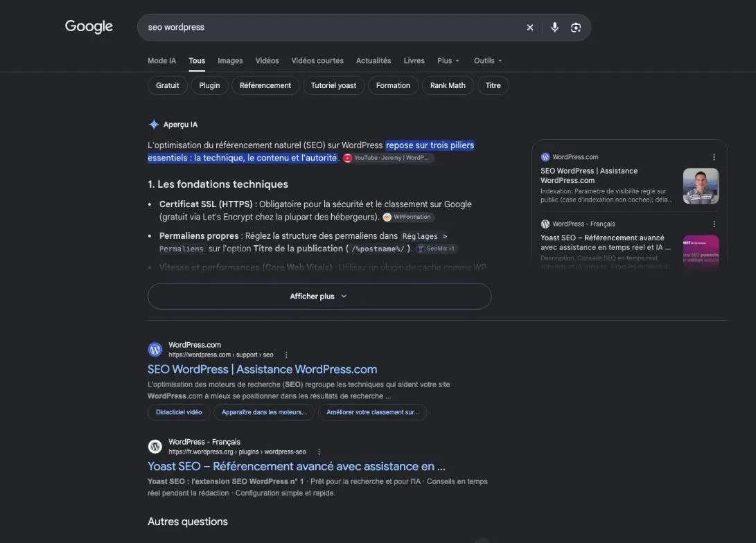The image size is (756, 543).
Task: Click the Aperçu IA sparkle icon
Action: point(154,124)
